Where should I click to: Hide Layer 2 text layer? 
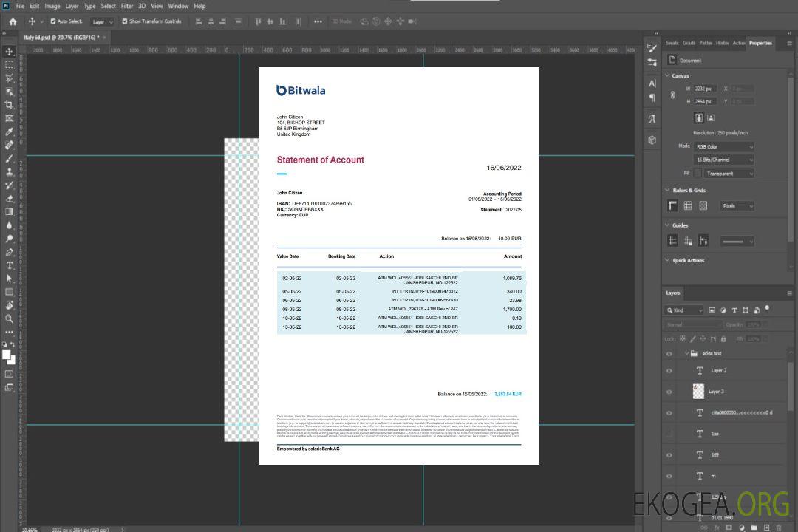point(669,371)
